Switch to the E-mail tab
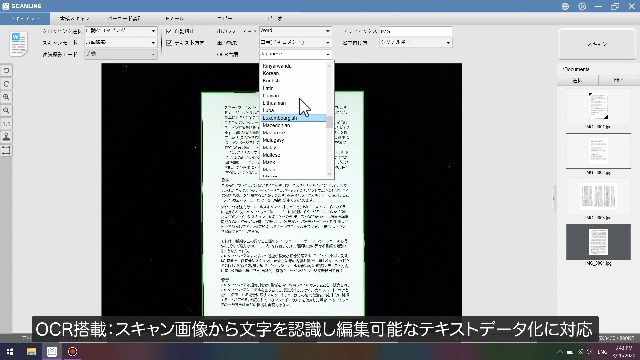640x360 pixels. coord(175,19)
